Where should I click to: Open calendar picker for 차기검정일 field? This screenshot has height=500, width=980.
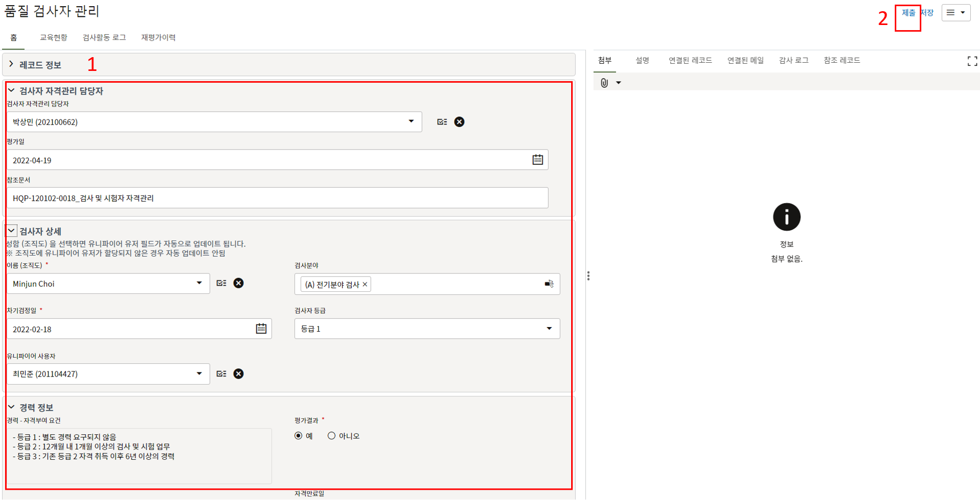point(261,329)
